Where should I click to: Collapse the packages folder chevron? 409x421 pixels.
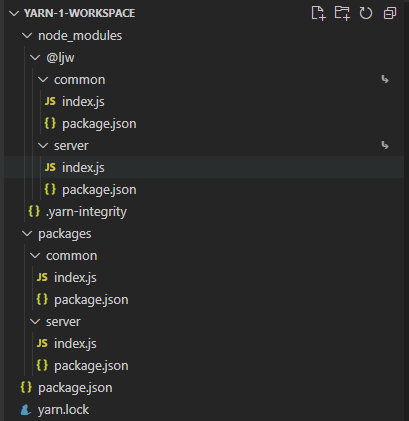pos(27,233)
